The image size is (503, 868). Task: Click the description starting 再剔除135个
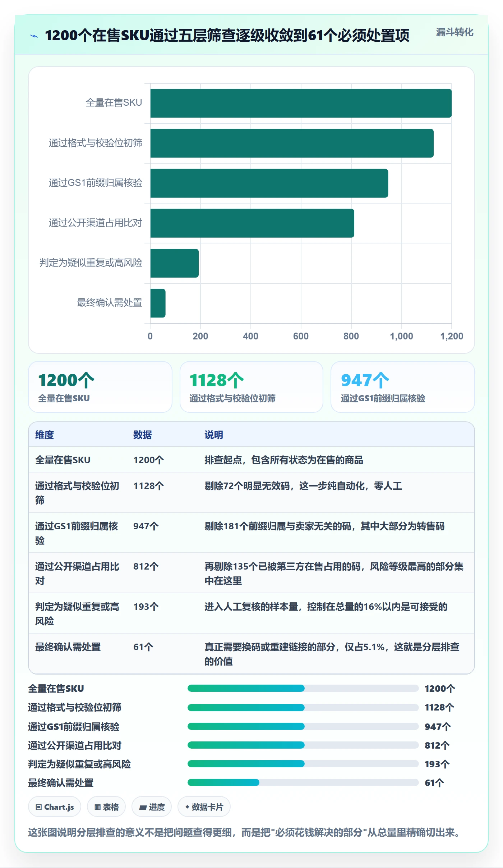[334, 574]
